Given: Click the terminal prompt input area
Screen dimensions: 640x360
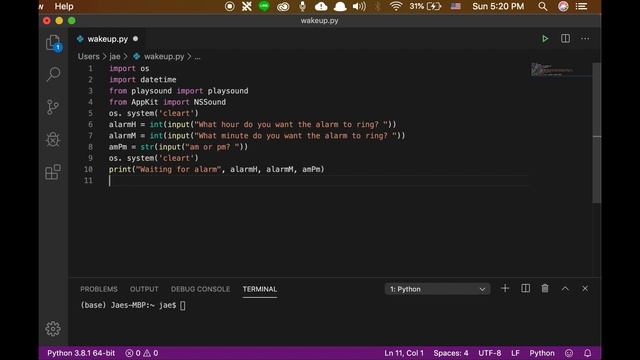Looking at the screenshot, I should [x=182, y=305].
